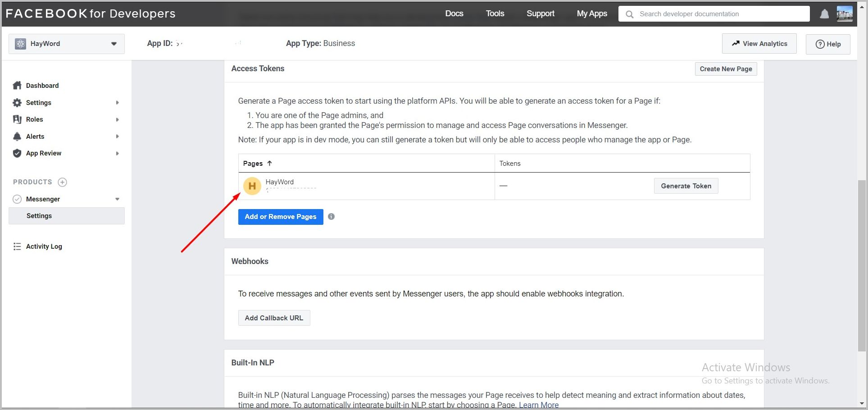Click the search magnifier icon
Image resolution: width=868 pixels, height=410 pixels.
[x=630, y=14]
